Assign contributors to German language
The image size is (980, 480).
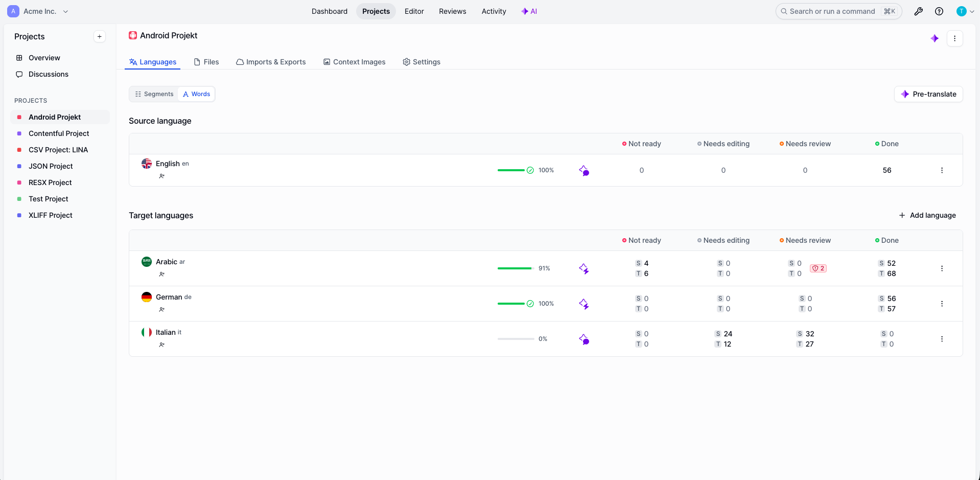161,309
